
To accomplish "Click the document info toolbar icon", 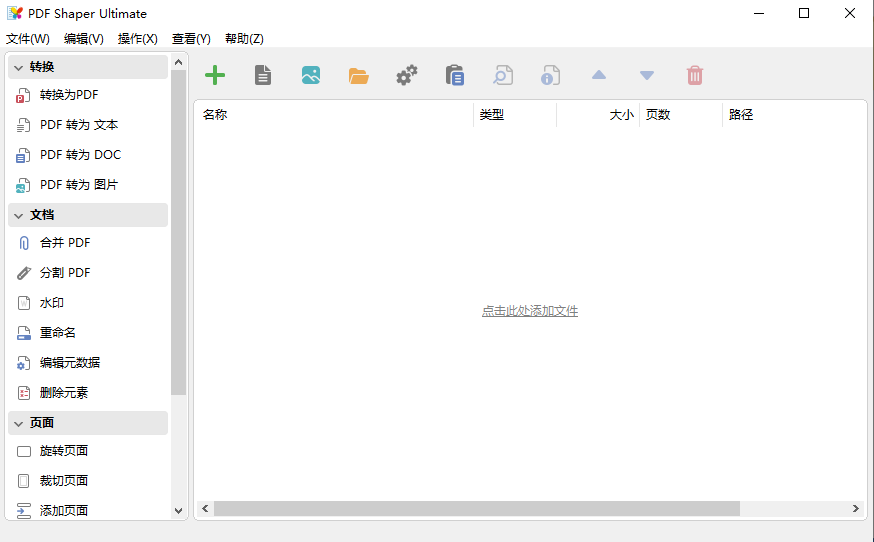I will 551,75.
